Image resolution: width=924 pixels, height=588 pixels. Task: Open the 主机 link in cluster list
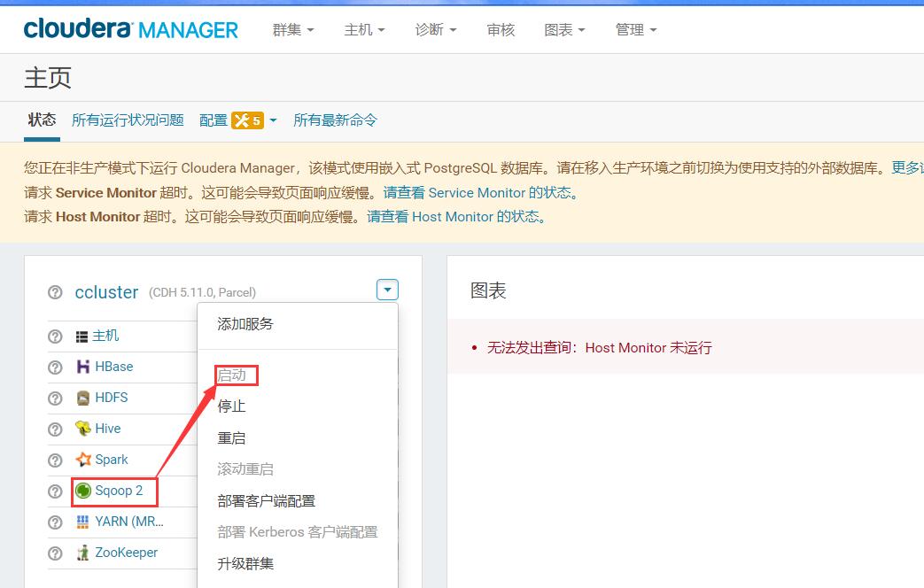(x=105, y=336)
